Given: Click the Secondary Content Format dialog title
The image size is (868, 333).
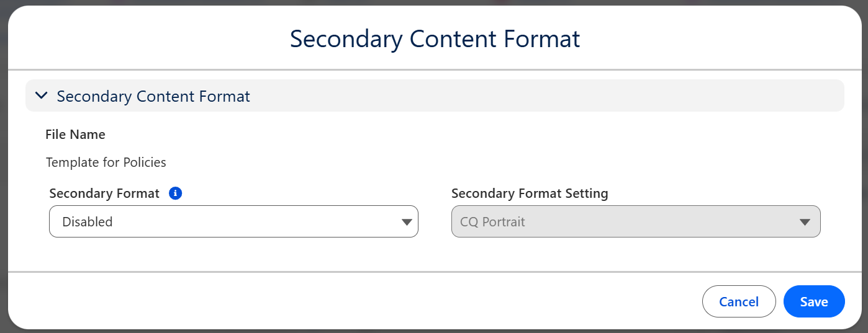Looking at the screenshot, I should click(x=435, y=39).
